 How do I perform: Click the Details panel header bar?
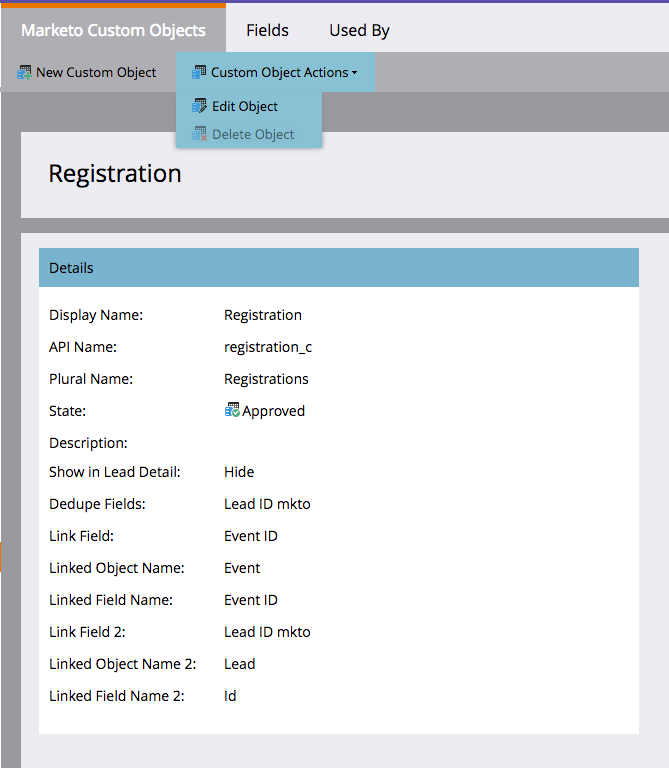tap(338, 268)
